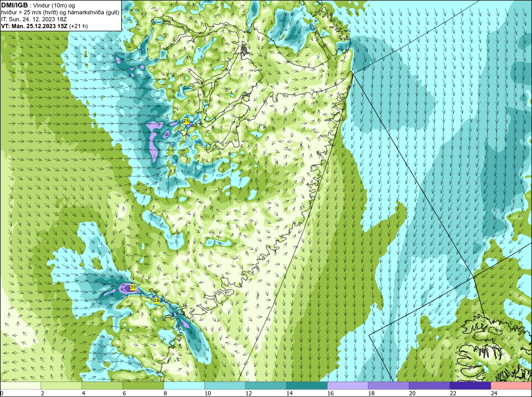Click the legend scale value "24"

[494, 393]
